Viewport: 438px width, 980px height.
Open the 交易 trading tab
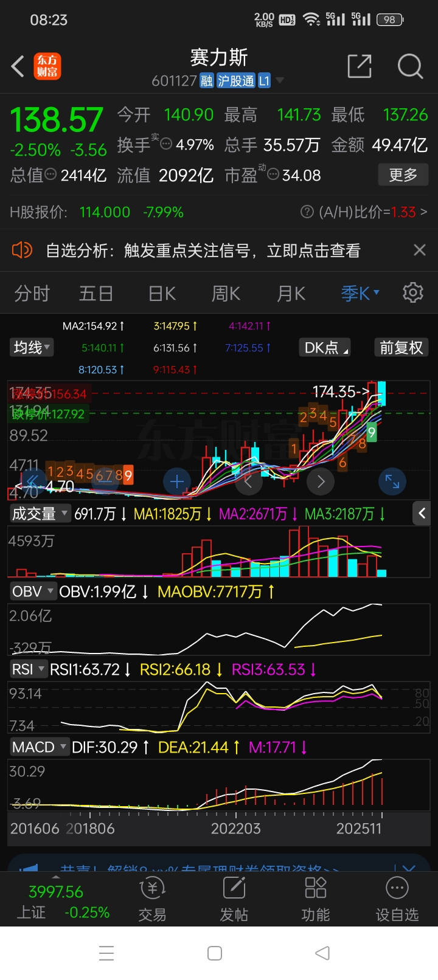coord(152,900)
